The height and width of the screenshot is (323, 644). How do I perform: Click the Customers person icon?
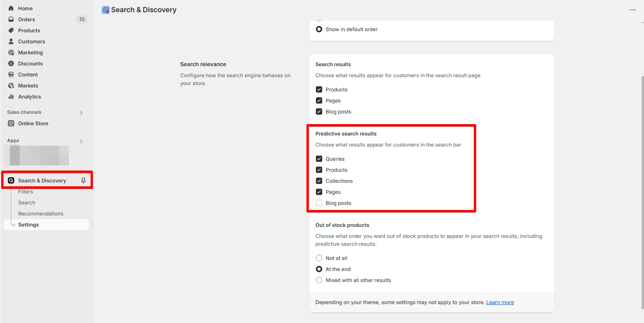click(x=11, y=41)
